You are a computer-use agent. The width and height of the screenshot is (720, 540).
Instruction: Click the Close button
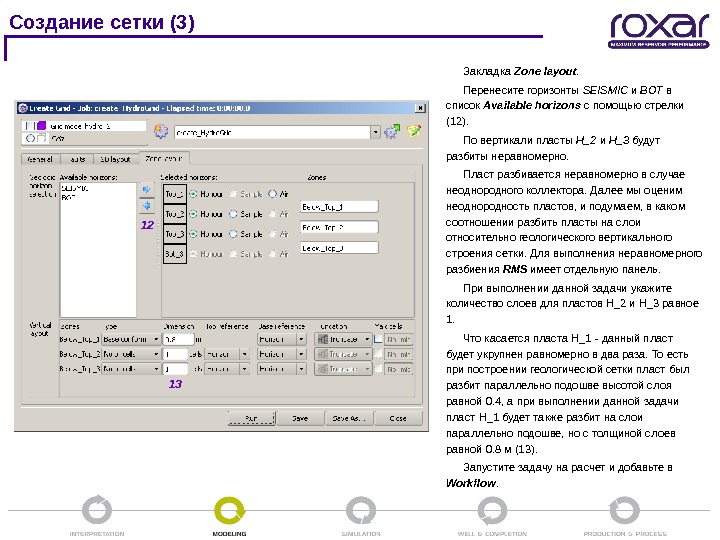pyautogui.click(x=398, y=418)
